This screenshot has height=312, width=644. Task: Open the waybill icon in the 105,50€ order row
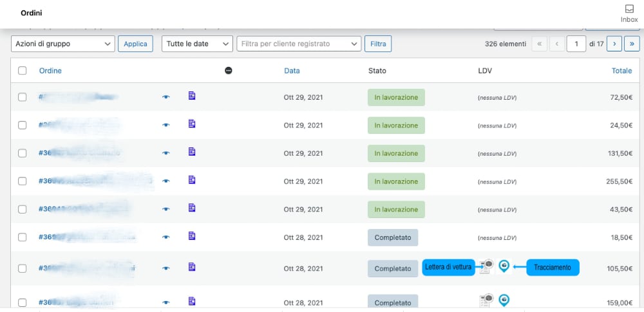[486, 266]
